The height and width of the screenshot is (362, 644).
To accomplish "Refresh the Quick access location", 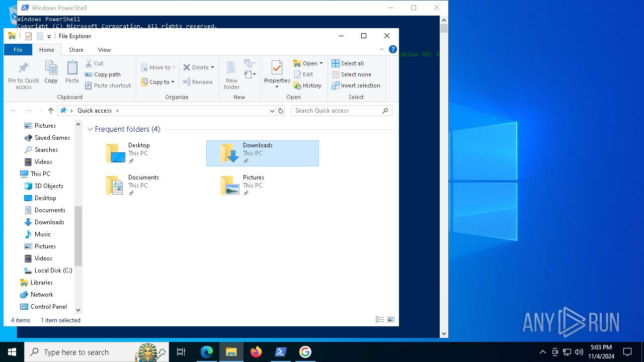I will (281, 111).
